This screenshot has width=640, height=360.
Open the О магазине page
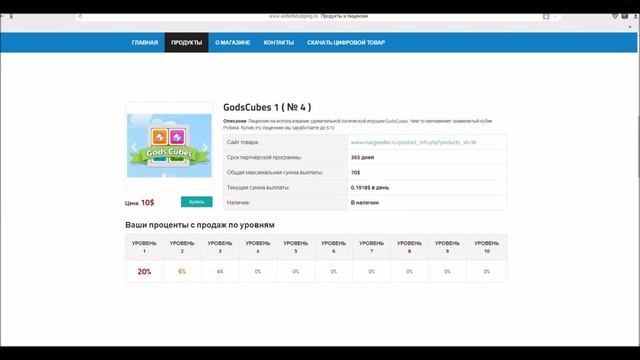point(233,42)
